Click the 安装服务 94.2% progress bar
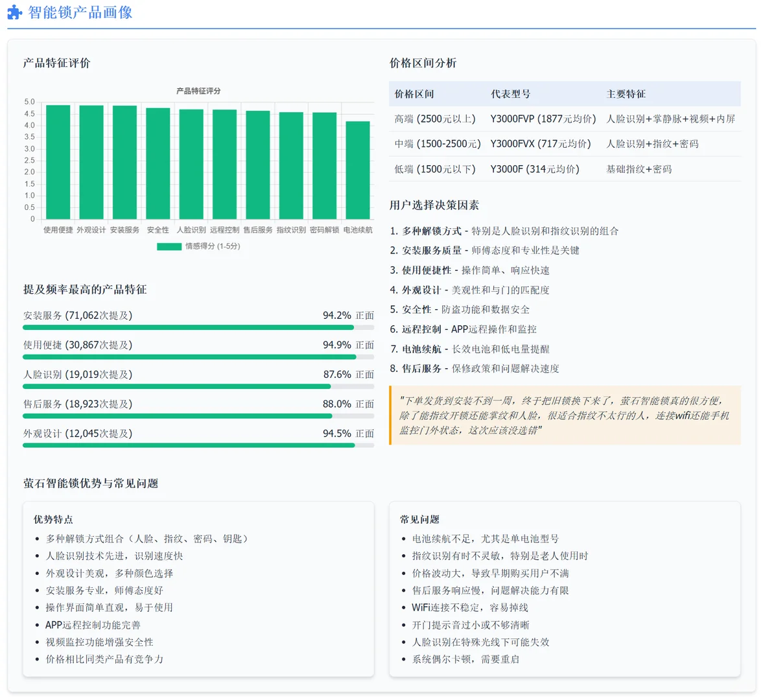The width and height of the screenshot is (763, 700). click(x=198, y=327)
